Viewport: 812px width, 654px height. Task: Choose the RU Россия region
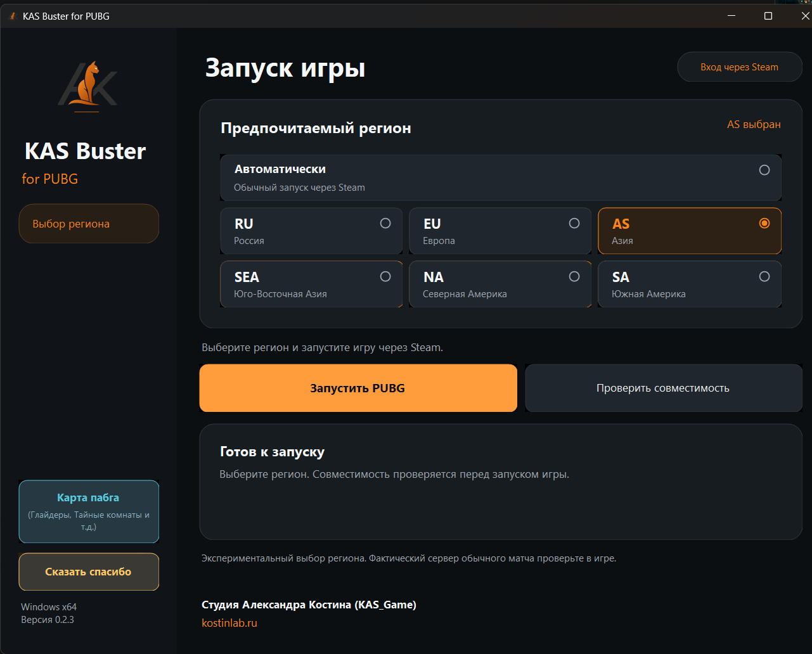point(311,231)
